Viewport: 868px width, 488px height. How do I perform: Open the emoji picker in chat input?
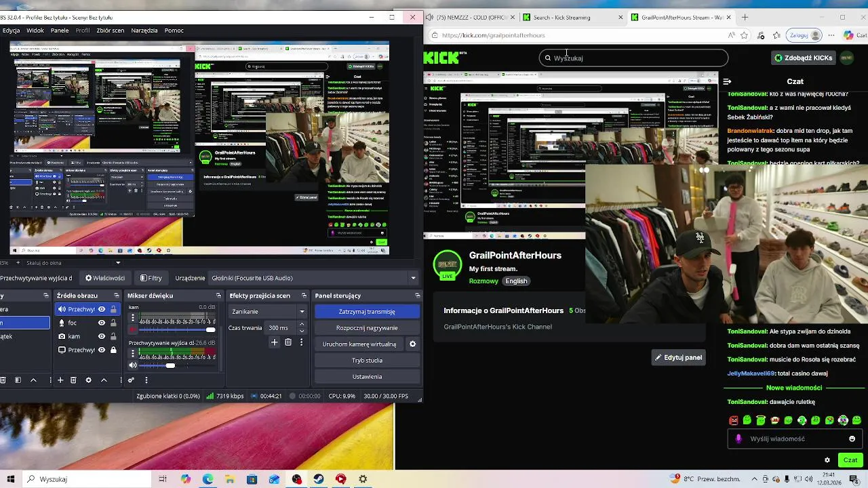[x=852, y=439]
